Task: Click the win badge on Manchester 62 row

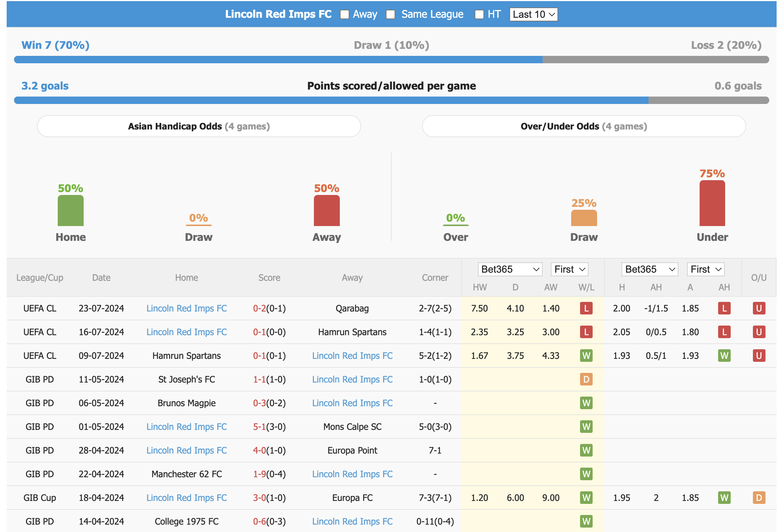Action: (x=586, y=474)
